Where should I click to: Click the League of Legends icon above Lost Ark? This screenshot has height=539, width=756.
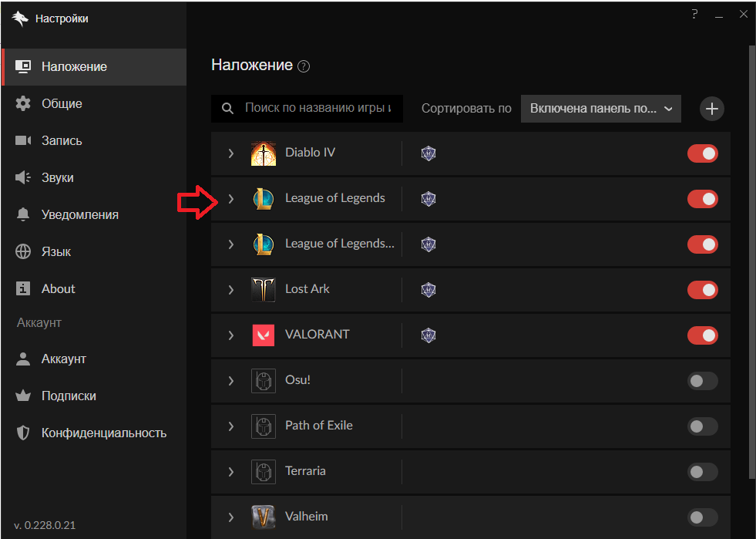(x=264, y=244)
